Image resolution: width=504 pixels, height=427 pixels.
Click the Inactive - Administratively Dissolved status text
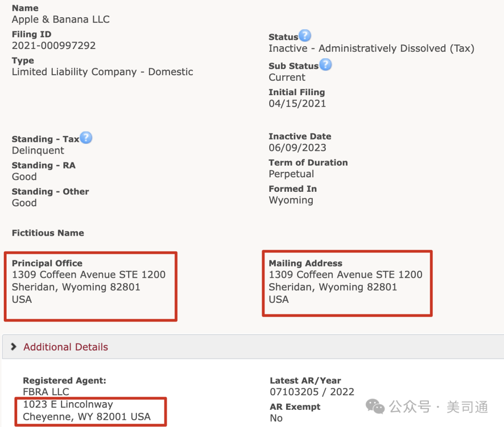(371, 49)
